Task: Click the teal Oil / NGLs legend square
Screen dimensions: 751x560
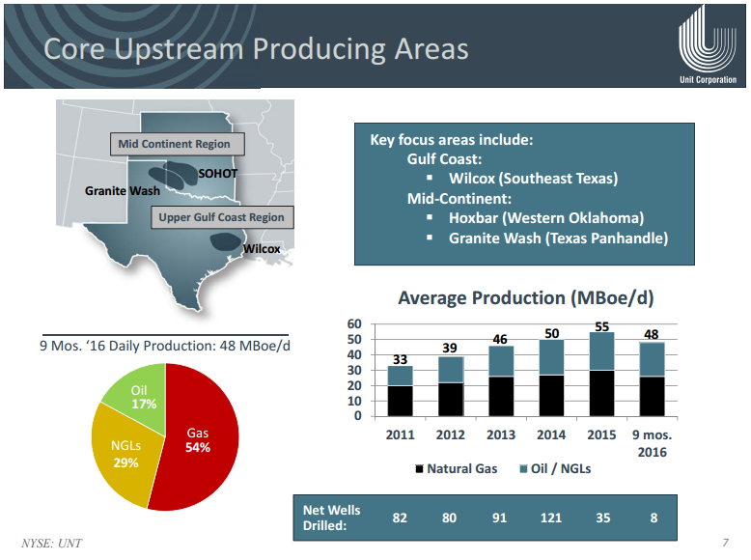Action: (x=522, y=468)
